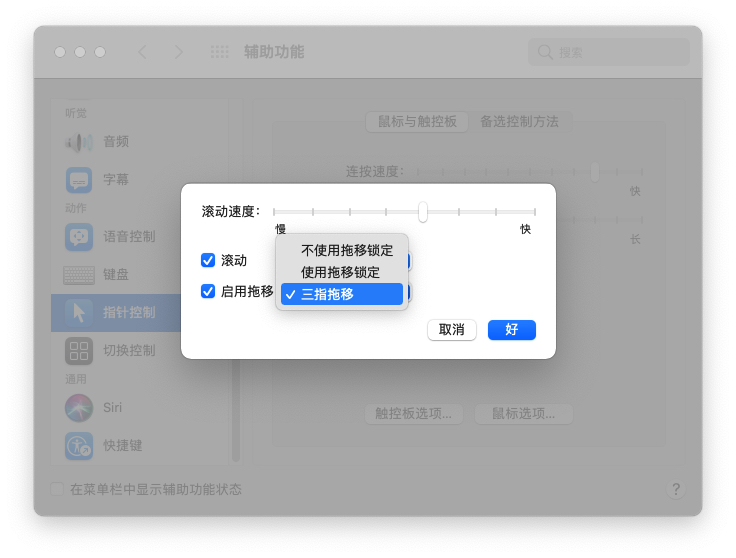The width and height of the screenshot is (736, 558).
Task: Select the Siri icon in sidebar
Action: pyautogui.click(x=78, y=408)
